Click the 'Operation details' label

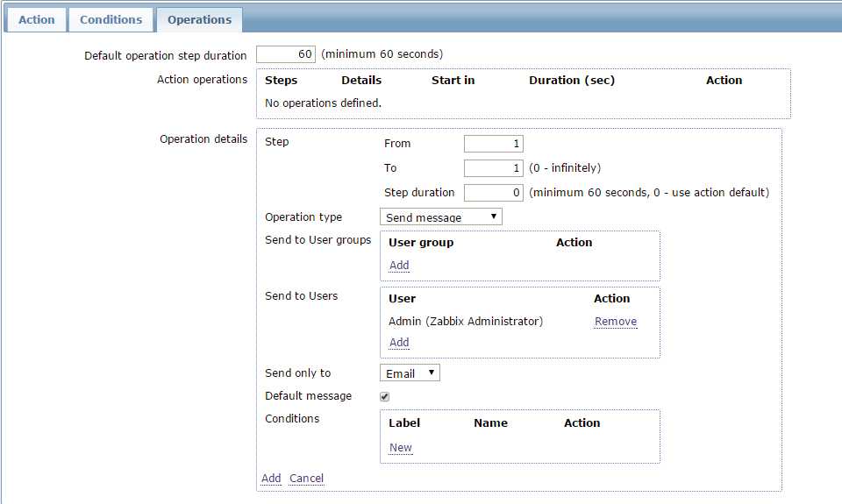[x=203, y=139]
